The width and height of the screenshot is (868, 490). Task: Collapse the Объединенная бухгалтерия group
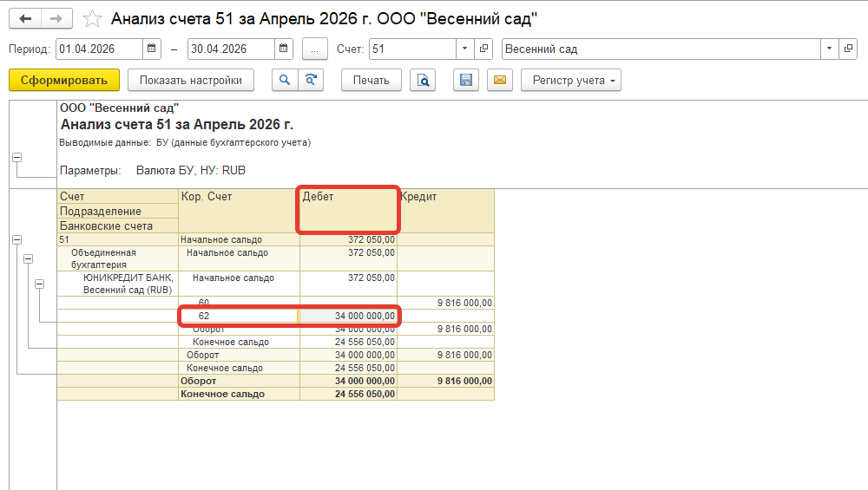(29, 258)
